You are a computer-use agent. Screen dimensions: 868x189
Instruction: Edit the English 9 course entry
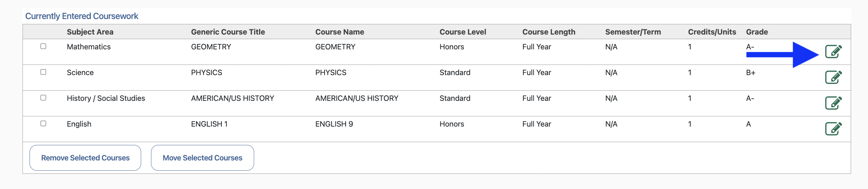point(833,129)
